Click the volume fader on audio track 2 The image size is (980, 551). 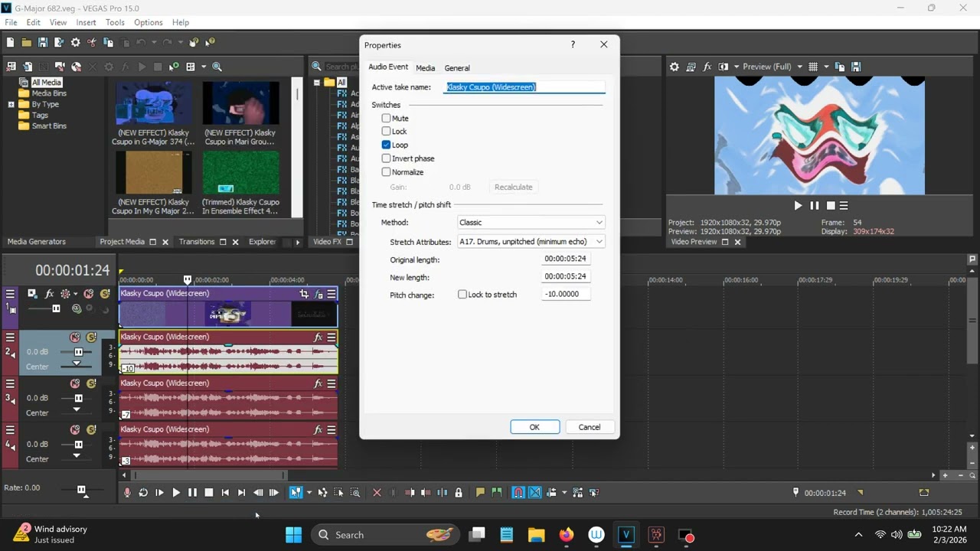pyautogui.click(x=77, y=352)
